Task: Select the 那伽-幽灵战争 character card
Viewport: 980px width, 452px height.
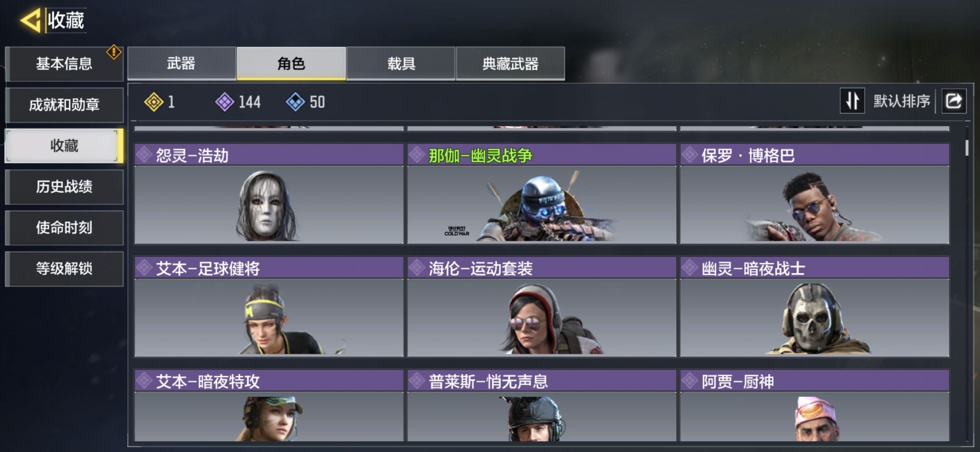Action: click(x=542, y=194)
